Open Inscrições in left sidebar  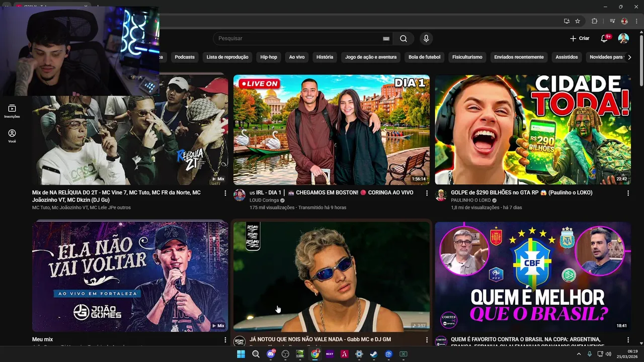12,111
